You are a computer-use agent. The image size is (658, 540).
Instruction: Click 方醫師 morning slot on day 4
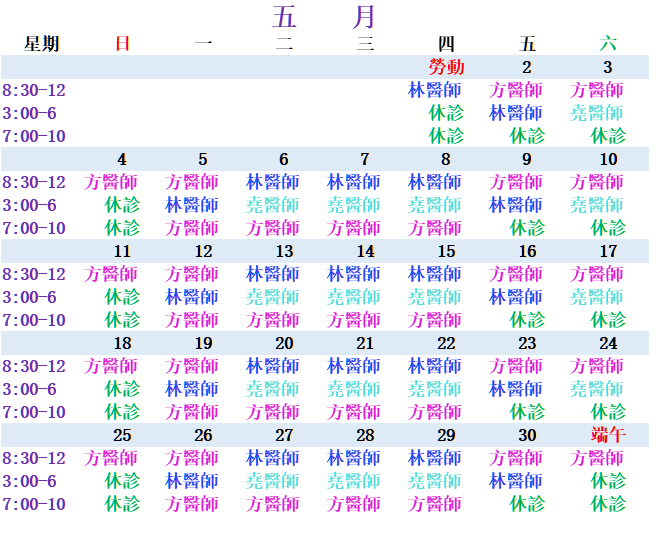point(110,182)
